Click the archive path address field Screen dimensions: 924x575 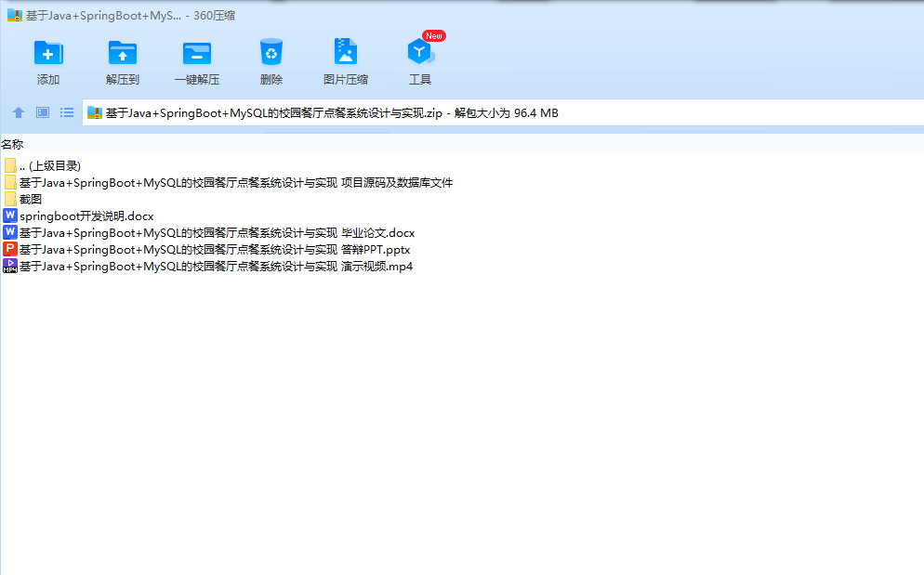pyautogui.click(x=503, y=112)
